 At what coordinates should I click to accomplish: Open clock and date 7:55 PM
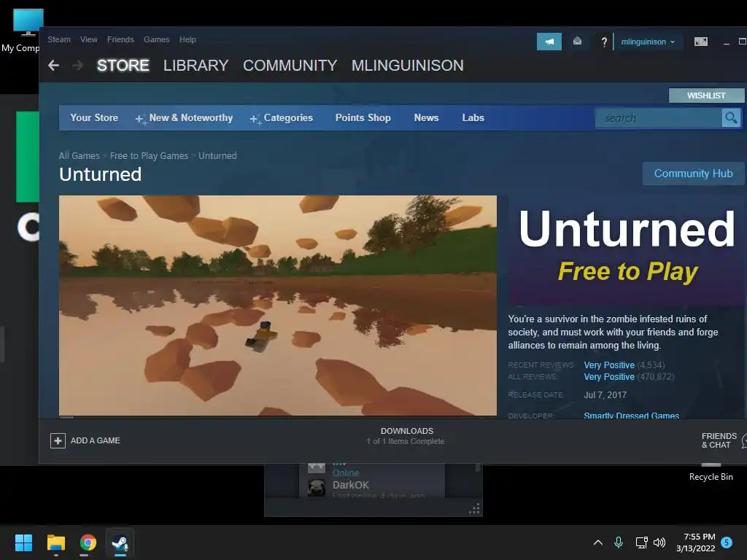(x=696, y=542)
